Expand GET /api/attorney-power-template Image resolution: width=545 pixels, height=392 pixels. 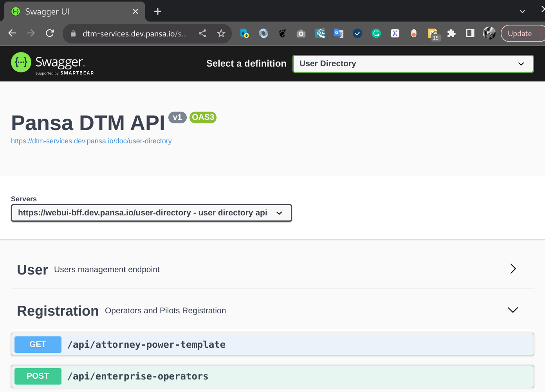coord(272,345)
